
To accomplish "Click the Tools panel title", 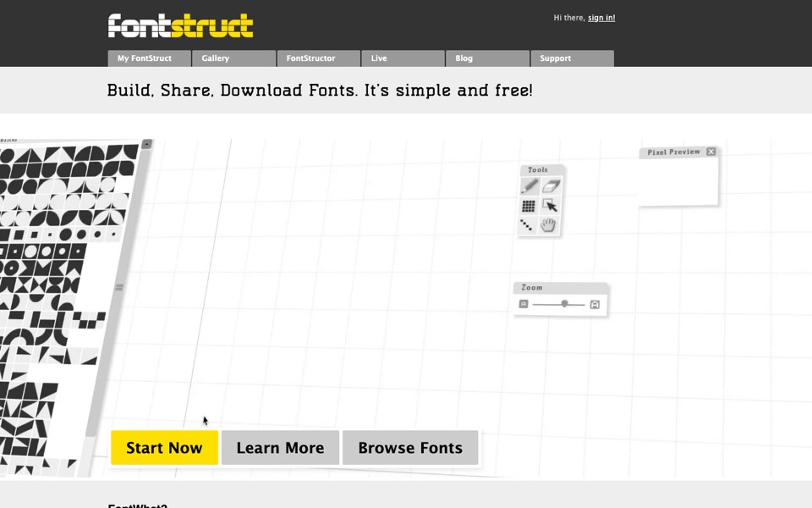I will 538,169.
